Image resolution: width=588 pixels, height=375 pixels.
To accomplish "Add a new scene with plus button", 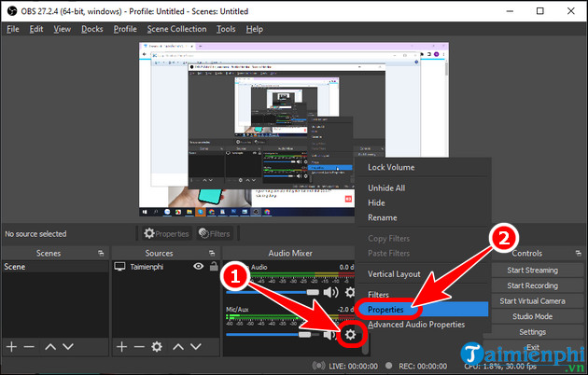I will coord(11,346).
